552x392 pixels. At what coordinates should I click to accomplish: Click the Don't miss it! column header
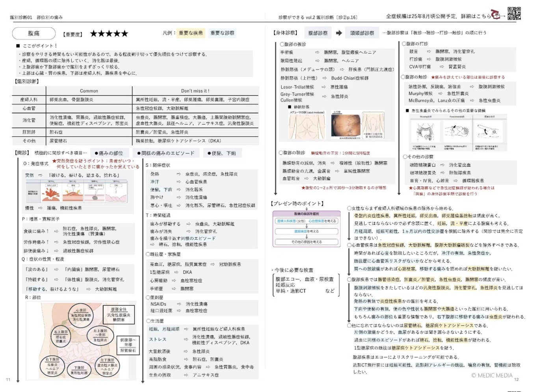click(x=195, y=91)
